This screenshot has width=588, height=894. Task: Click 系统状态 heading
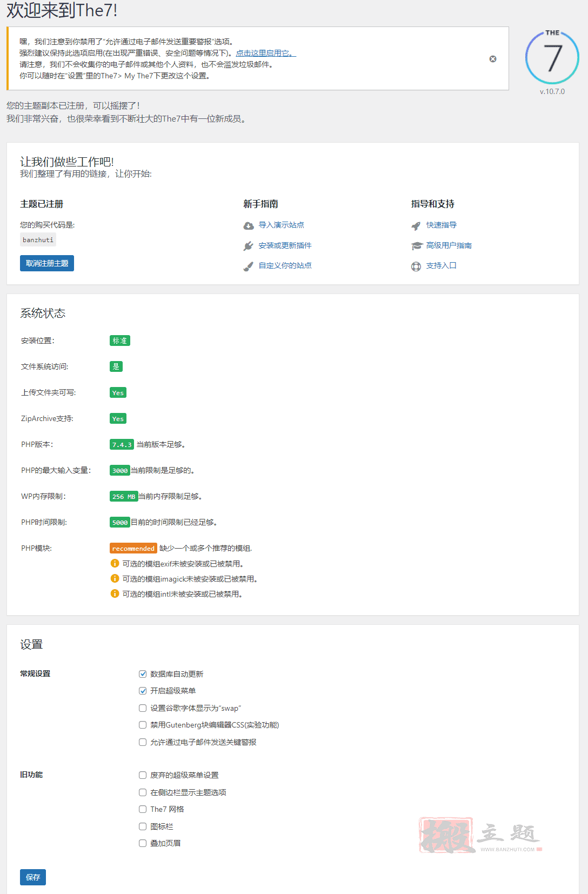pyautogui.click(x=43, y=313)
